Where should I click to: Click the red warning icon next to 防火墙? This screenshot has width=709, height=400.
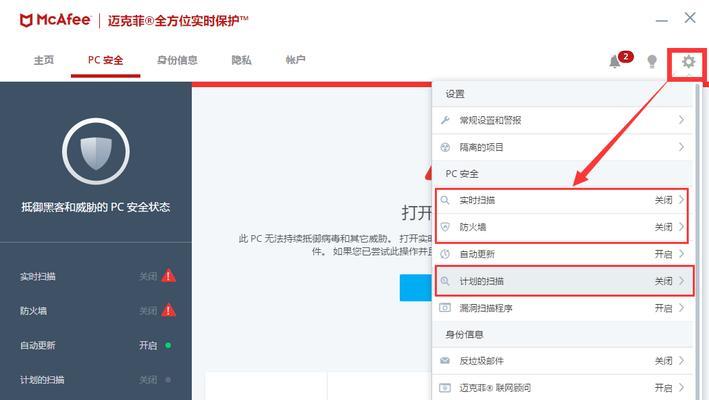pos(169,310)
